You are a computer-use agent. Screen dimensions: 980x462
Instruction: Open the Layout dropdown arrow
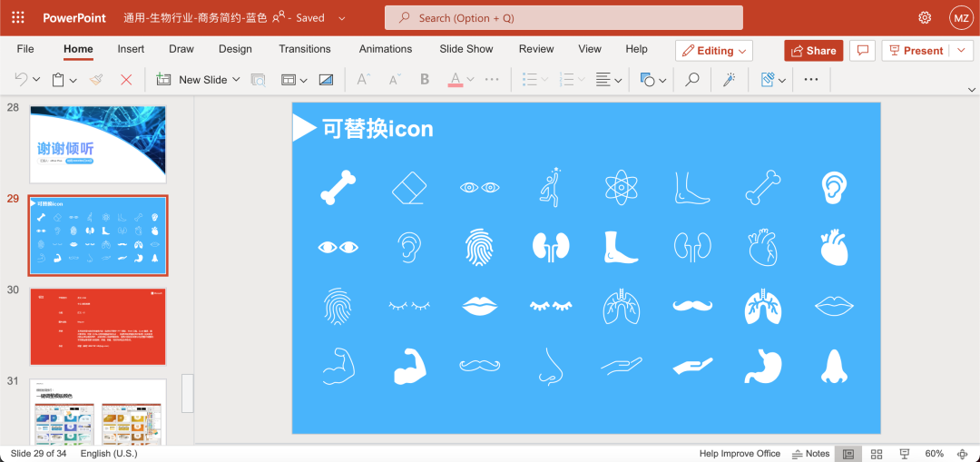304,80
